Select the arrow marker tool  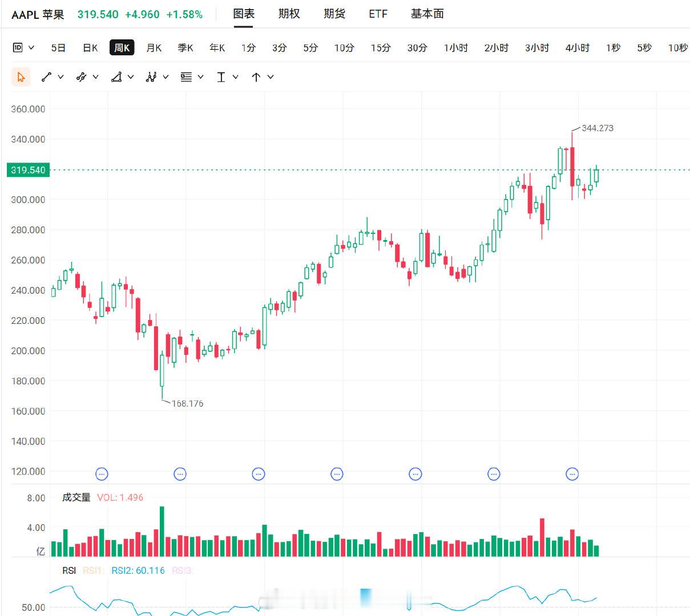pos(256,77)
